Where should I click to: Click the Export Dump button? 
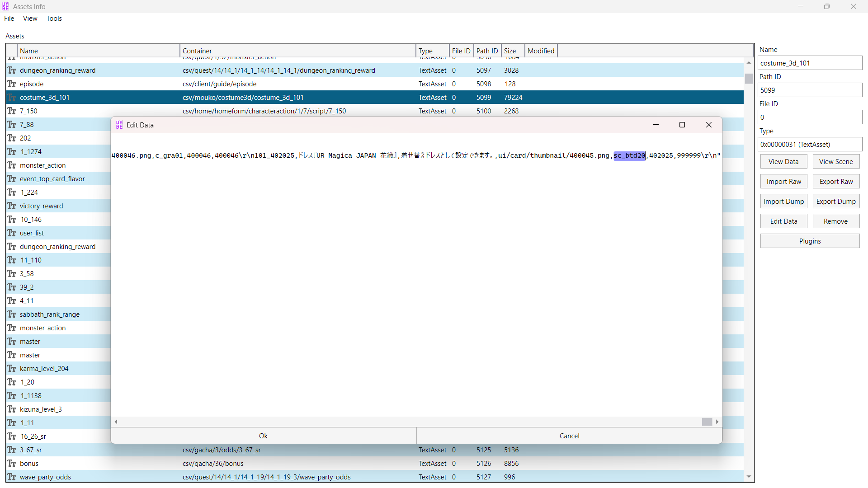(x=836, y=202)
